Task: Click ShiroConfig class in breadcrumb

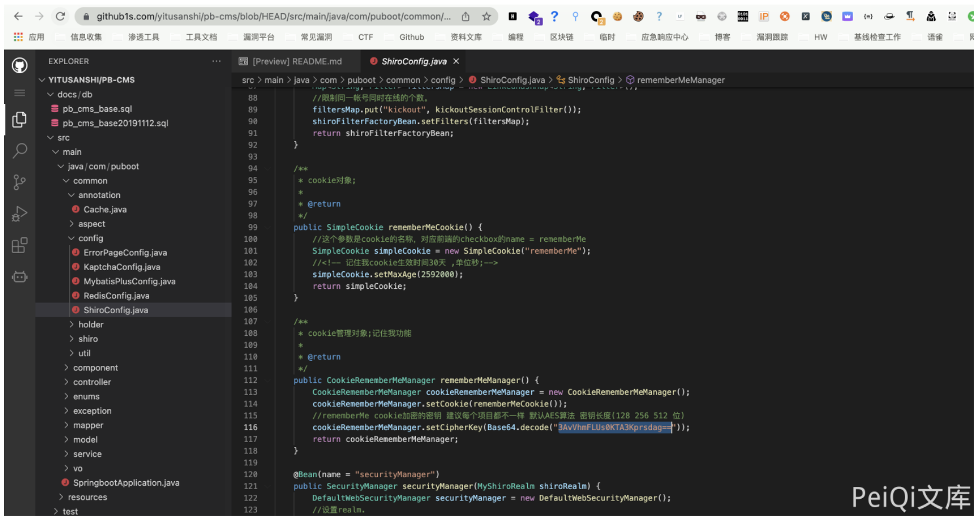Action: point(590,80)
